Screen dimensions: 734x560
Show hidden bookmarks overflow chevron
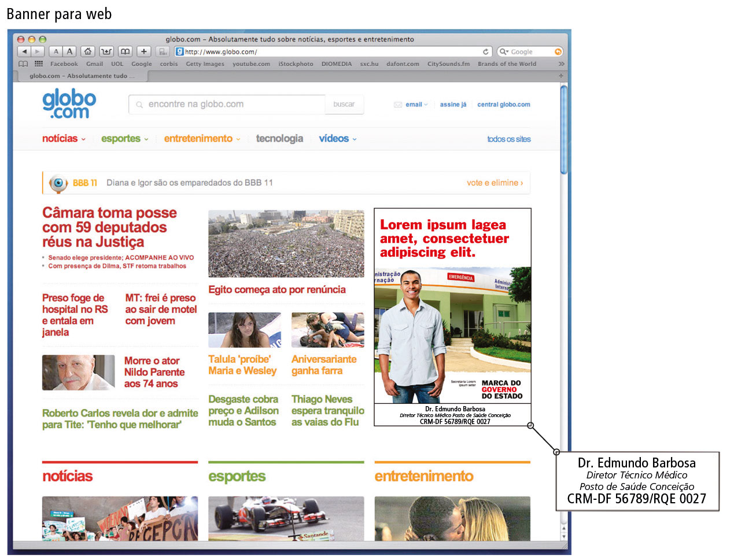tap(561, 64)
